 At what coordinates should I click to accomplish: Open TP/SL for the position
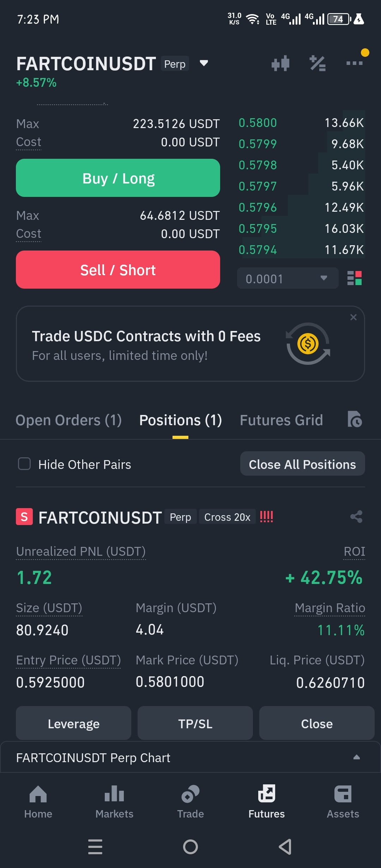[x=195, y=723]
